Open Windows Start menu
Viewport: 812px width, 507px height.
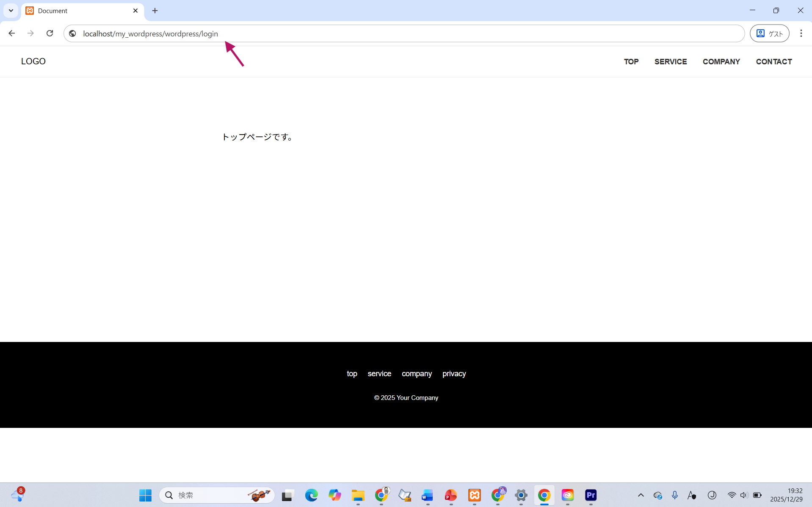point(145,495)
